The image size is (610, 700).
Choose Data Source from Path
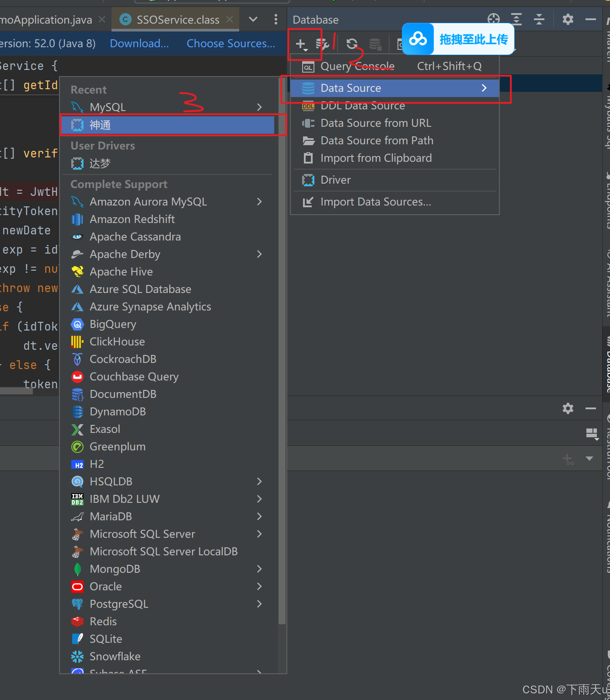coord(395,140)
